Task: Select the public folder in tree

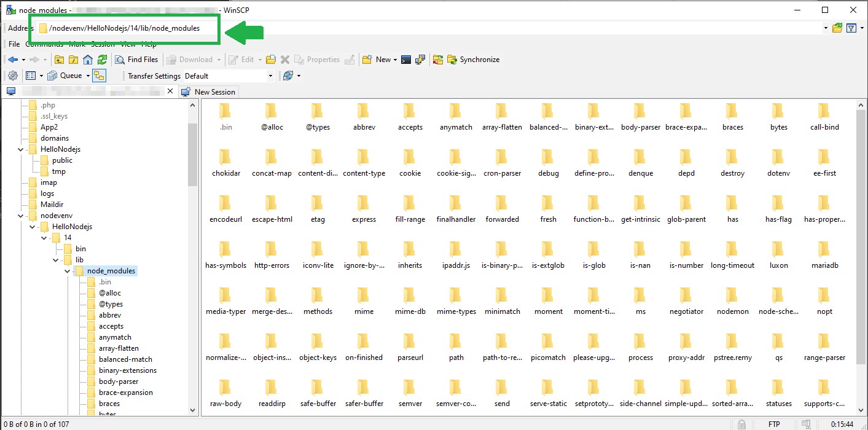Action: [x=62, y=160]
